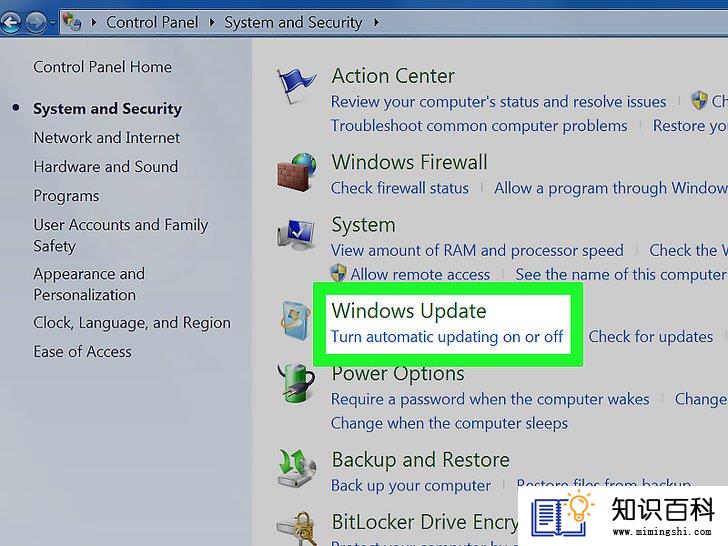Expand the arrow before the Control Panel breadcrumb
The image size is (728, 546).
[94, 22]
